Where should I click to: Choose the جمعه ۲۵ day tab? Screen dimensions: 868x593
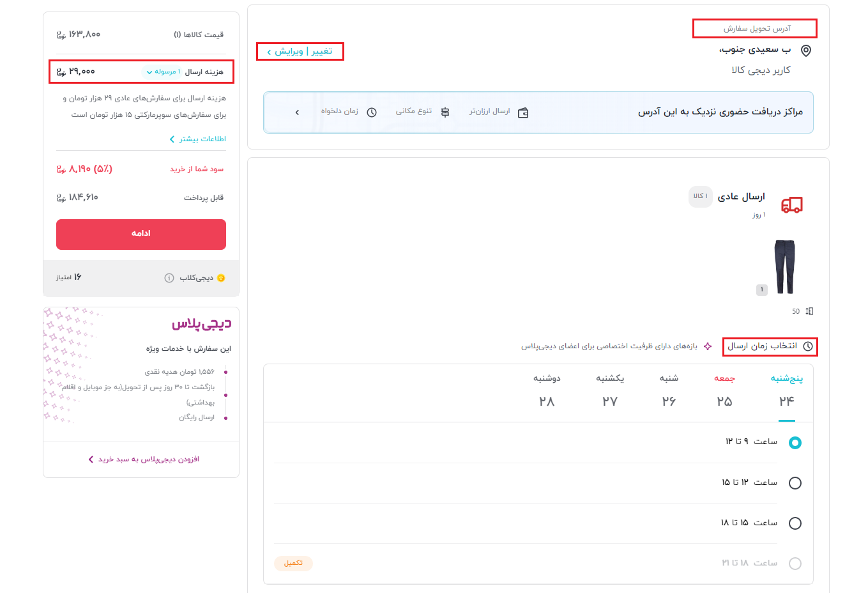coord(724,391)
